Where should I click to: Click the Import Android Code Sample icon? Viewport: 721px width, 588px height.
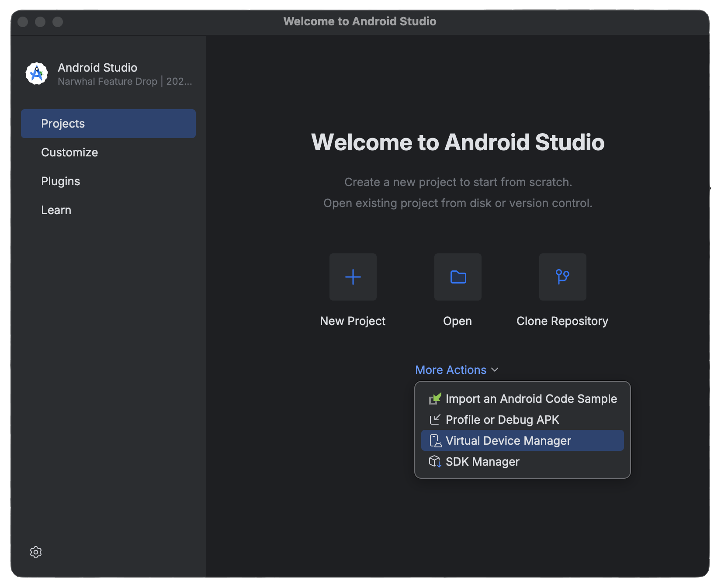click(435, 398)
